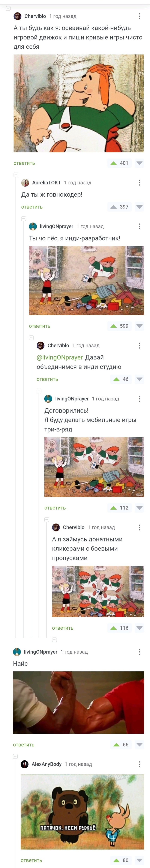Upvote the comment with 599 rating
The image size is (150, 868).
tap(114, 326)
